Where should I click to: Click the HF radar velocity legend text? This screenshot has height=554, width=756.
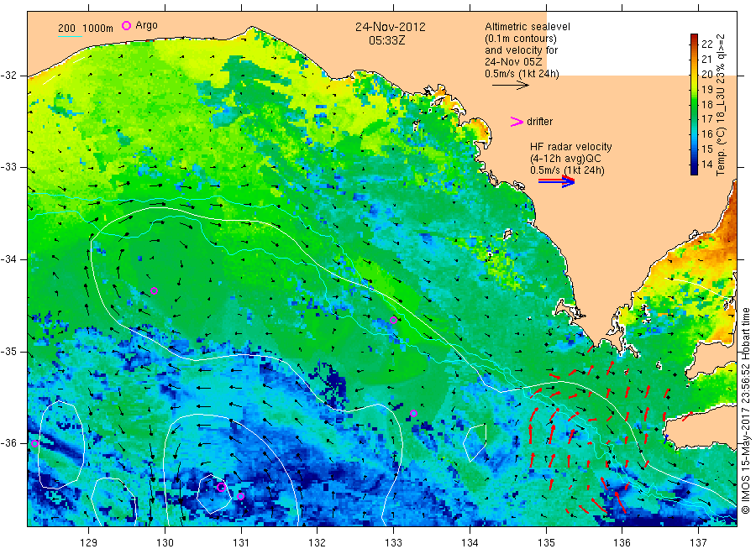coord(571,147)
